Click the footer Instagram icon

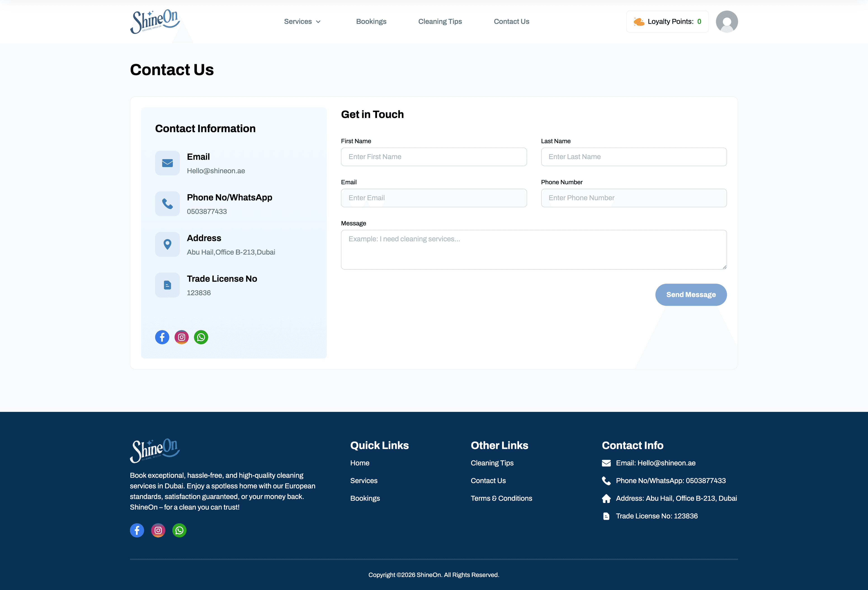(x=158, y=530)
